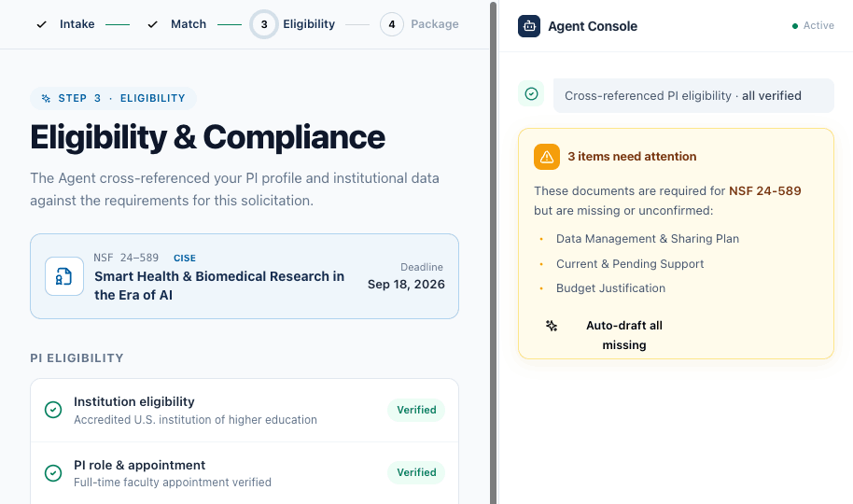Image resolution: width=853 pixels, height=504 pixels.
Task: Click the main panel vertical scrollbar
Action: pos(494,252)
